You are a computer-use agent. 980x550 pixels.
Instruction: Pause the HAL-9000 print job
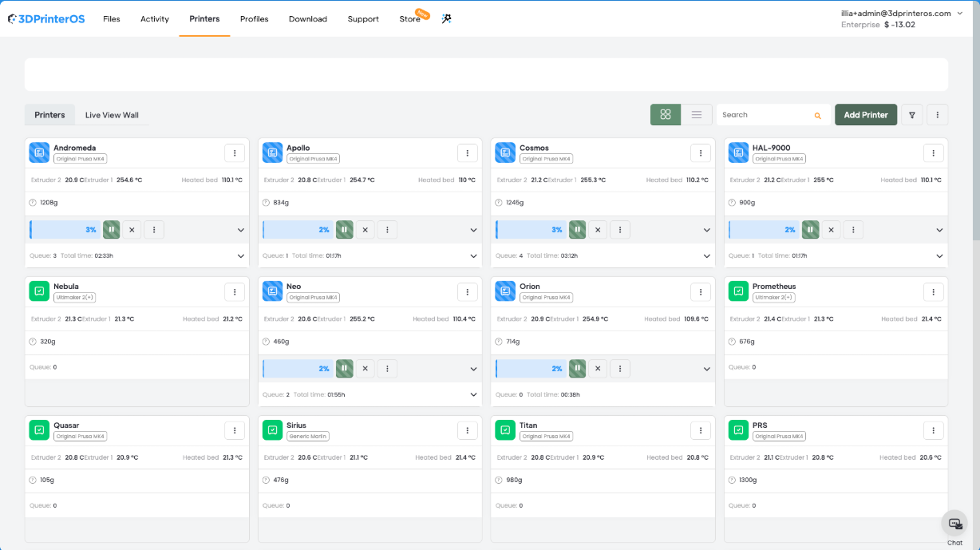pyautogui.click(x=810, y=230)
